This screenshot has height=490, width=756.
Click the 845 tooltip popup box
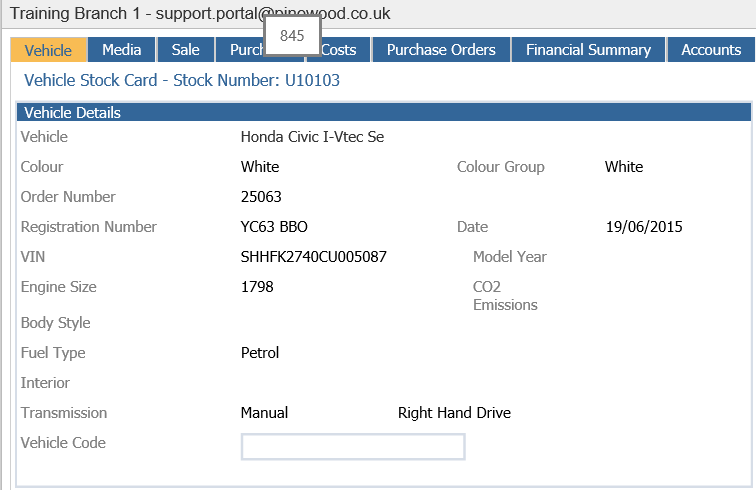point(292,36)
